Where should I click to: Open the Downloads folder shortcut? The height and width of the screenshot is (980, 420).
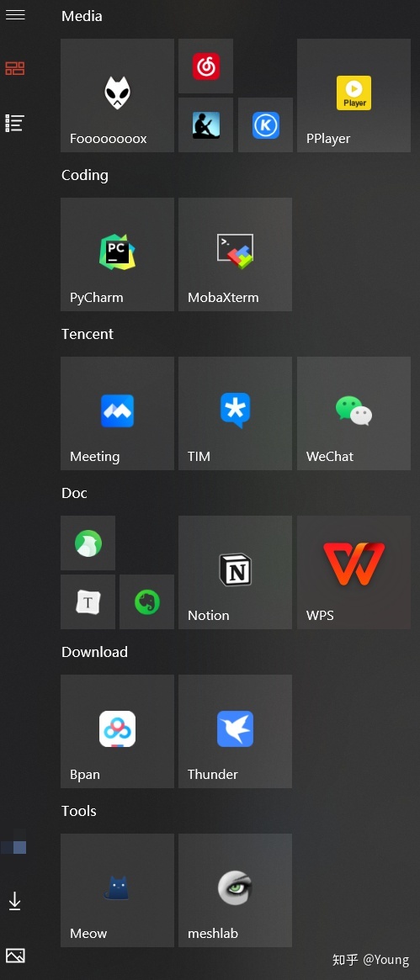15,901
